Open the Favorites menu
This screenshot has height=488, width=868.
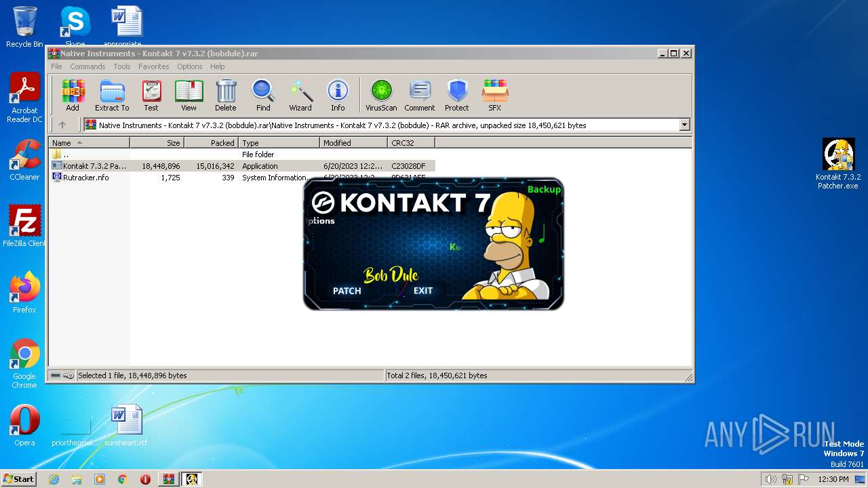154,66
